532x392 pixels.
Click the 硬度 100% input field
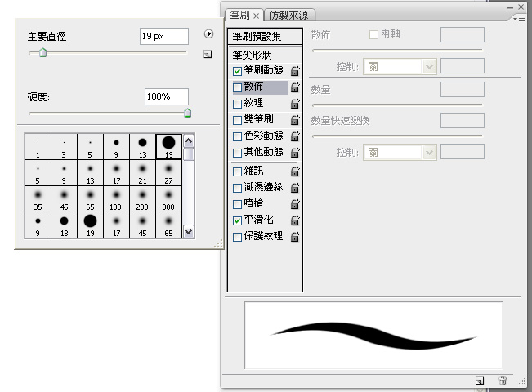167,96
